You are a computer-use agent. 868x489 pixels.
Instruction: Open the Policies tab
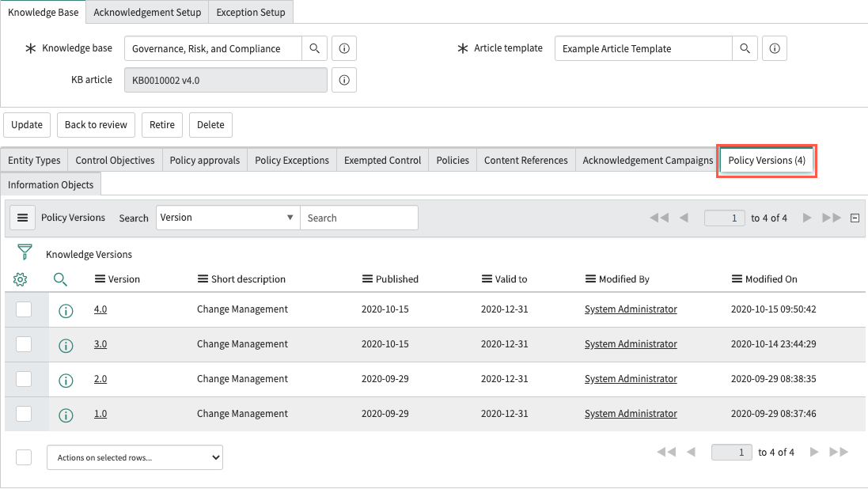[x=453, y=160]
